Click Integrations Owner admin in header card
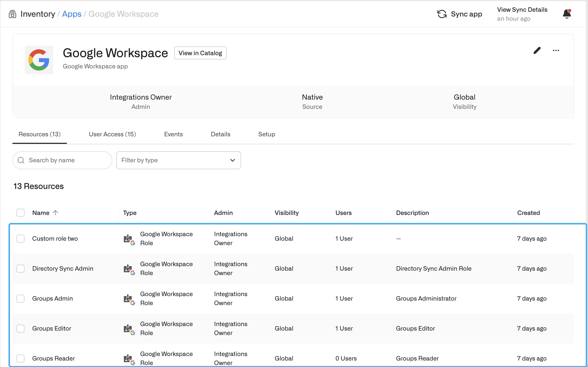 pyautogui.click(x=141, y=97)
